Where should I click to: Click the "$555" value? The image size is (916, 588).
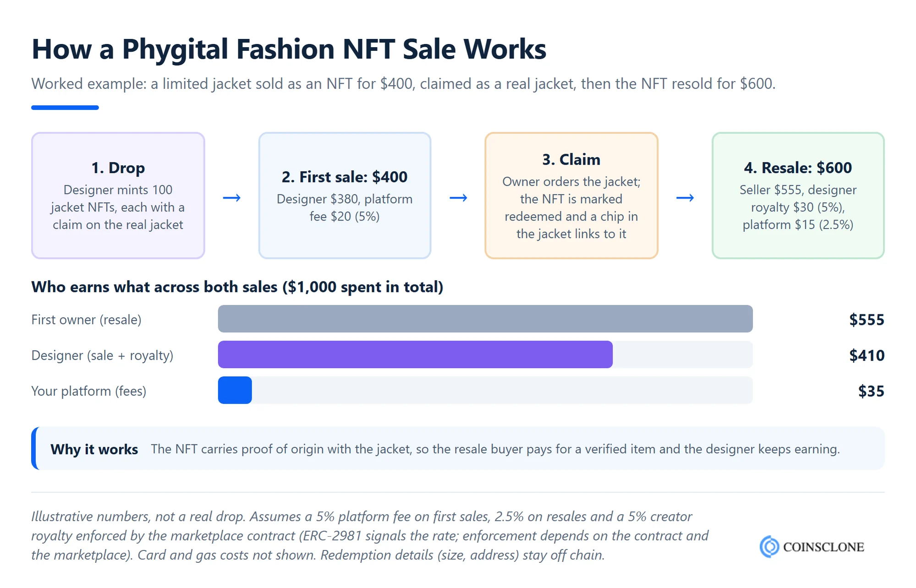[867, 319]
